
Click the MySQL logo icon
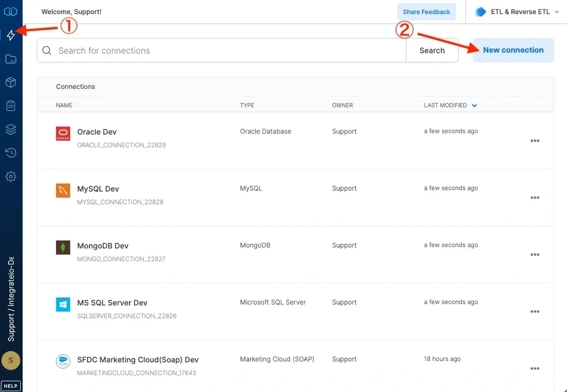(63, 191)
